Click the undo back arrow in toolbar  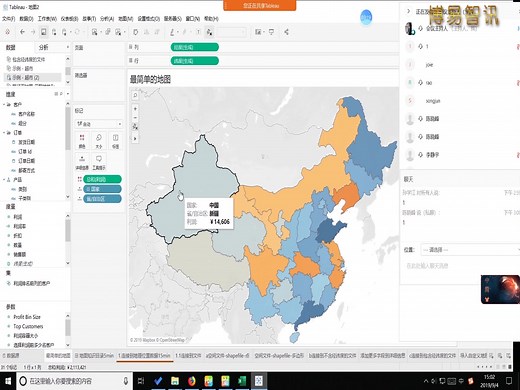(22, 32)
